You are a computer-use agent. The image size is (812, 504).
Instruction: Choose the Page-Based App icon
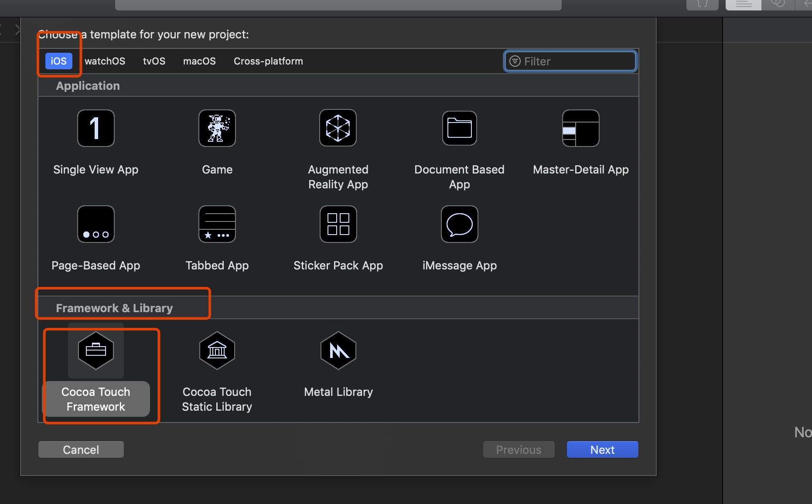[96, 224]
